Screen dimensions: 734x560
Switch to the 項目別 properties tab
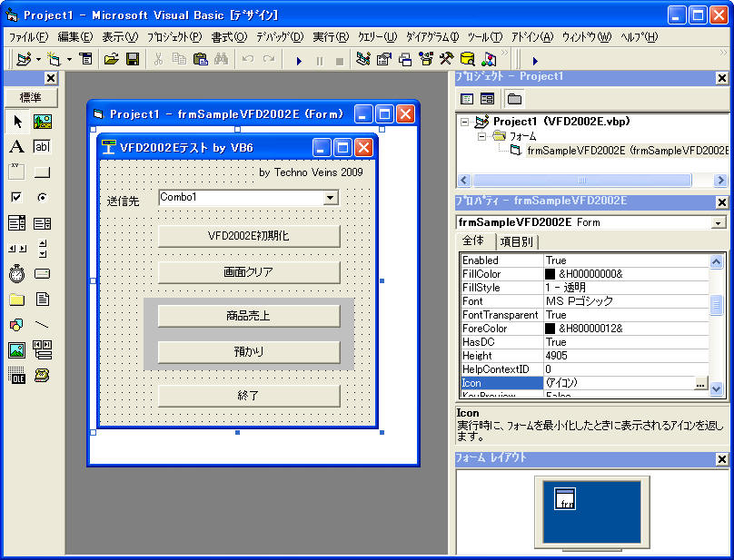point(516,241)
